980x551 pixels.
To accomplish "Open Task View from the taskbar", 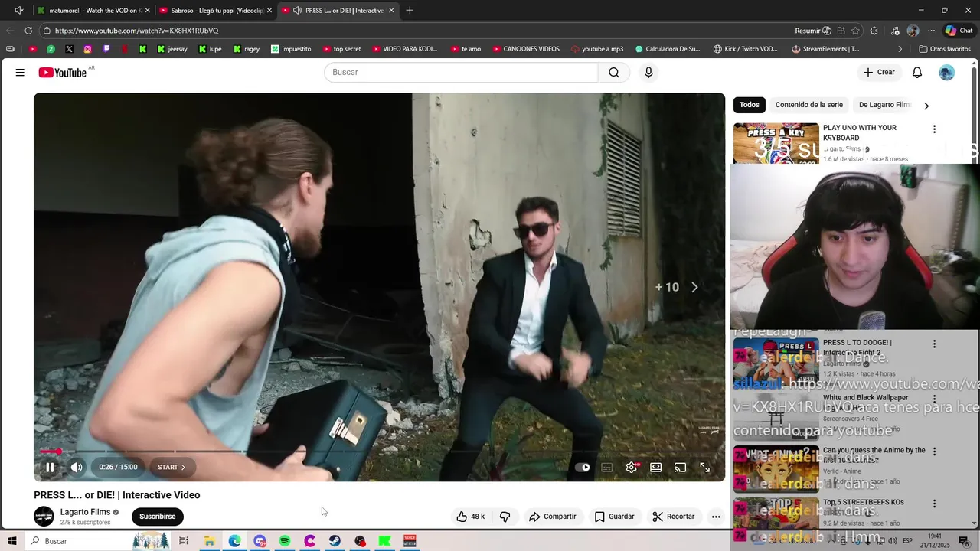I will [184, 541].
